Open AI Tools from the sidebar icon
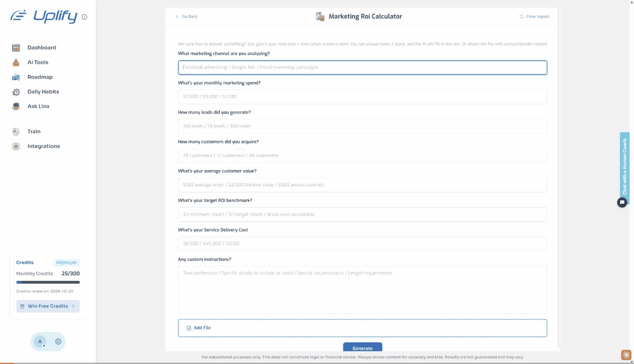634x364 pixels. pyautogui.click(x=16, y=62)
